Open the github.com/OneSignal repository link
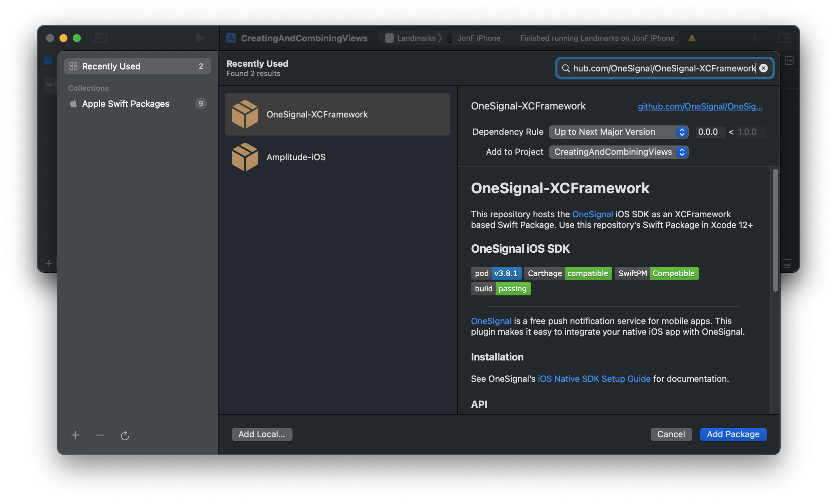 [700, 106]
